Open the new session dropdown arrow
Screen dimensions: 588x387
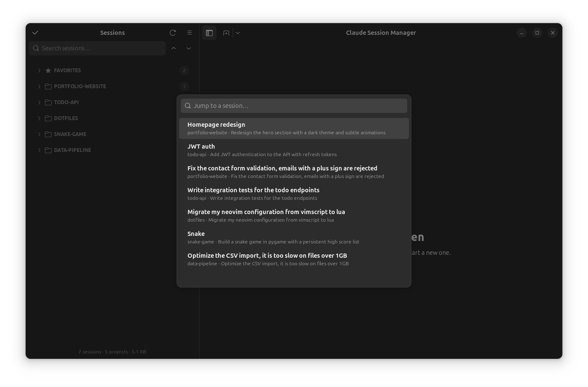click(238, 33)
